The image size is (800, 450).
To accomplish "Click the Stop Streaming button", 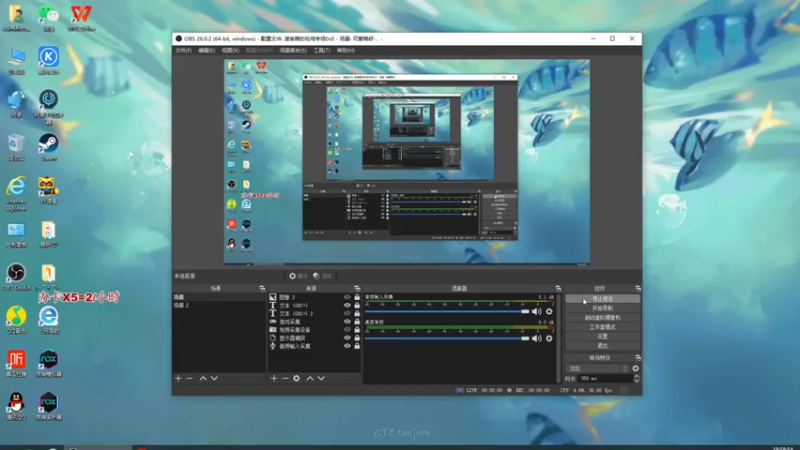I will tap(603, 299).
